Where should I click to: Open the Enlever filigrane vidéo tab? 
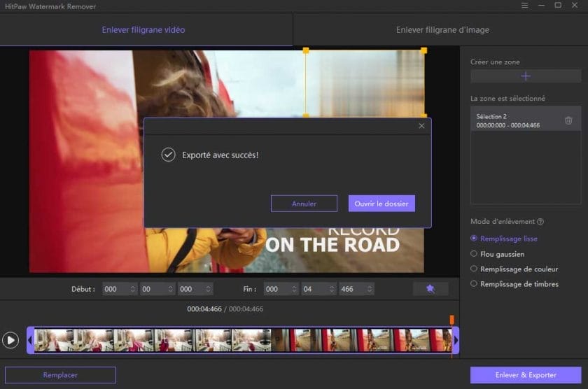click(x=143, y=30)
